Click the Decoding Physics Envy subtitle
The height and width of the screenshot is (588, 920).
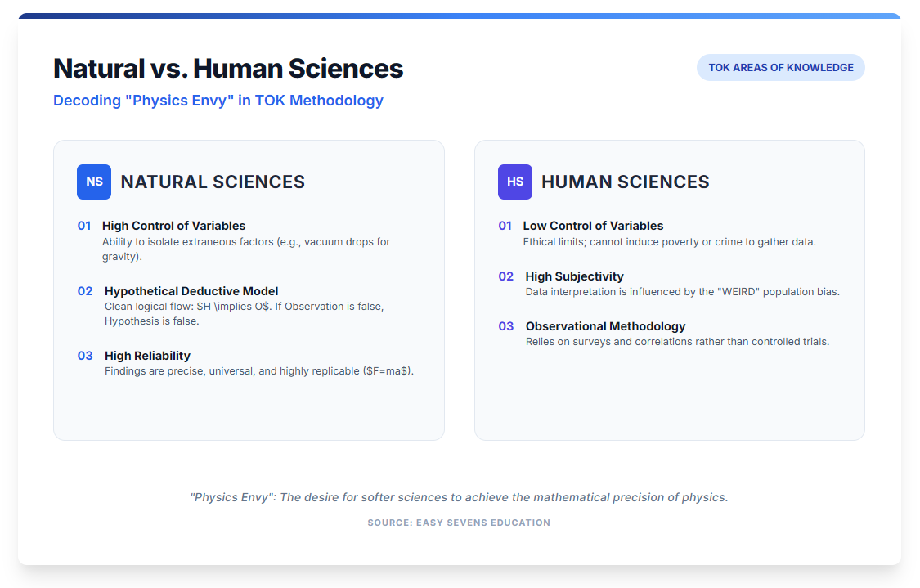(x=218, y=101)
